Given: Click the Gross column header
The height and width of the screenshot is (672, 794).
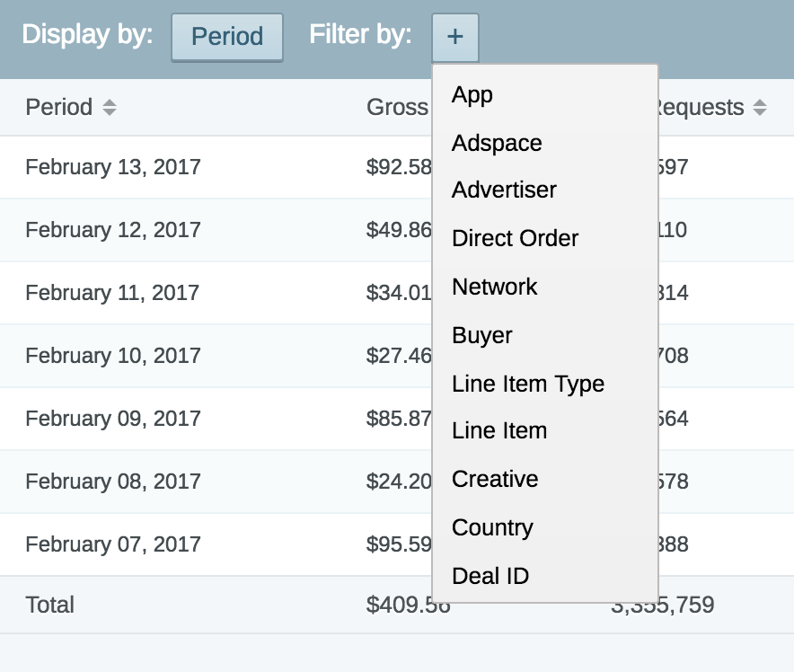Looking at the screenshot, I should pyautogui.click(x=398, y=107).
